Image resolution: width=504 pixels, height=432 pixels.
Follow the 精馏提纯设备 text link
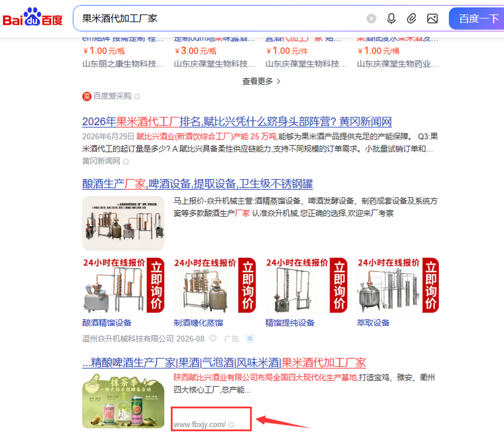tap(290, 323)
